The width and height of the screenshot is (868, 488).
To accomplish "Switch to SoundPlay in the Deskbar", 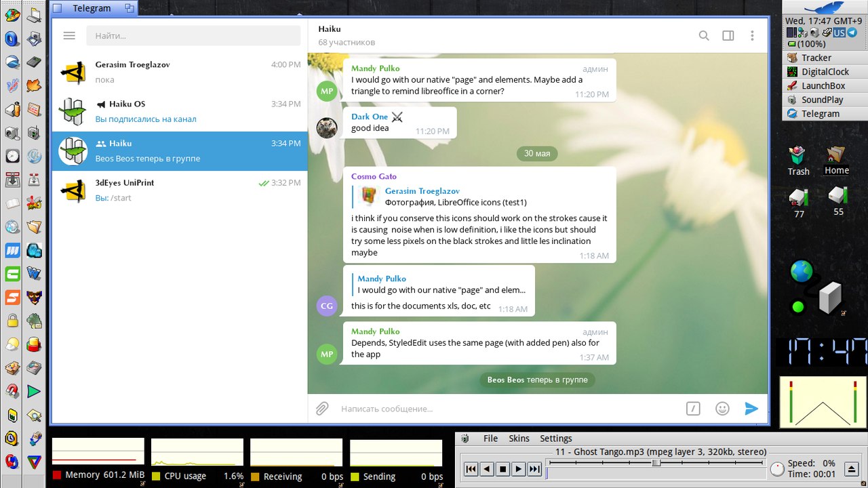I will [825, 100].
